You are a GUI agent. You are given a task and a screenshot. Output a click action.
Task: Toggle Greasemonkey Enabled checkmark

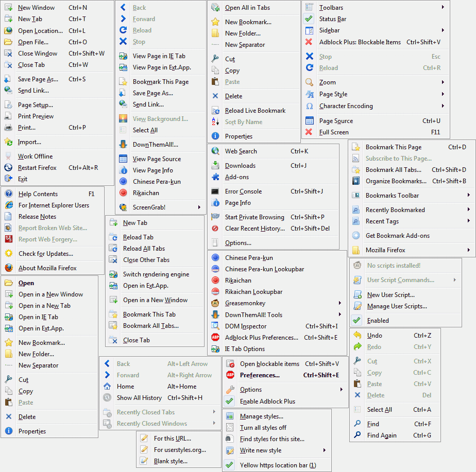pyautogui.click(x=358, y=320)
